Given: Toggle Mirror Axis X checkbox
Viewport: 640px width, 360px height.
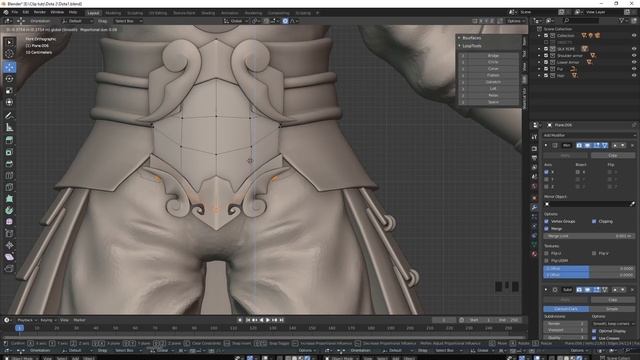Looking at the screenshot, I should [547, 172].
